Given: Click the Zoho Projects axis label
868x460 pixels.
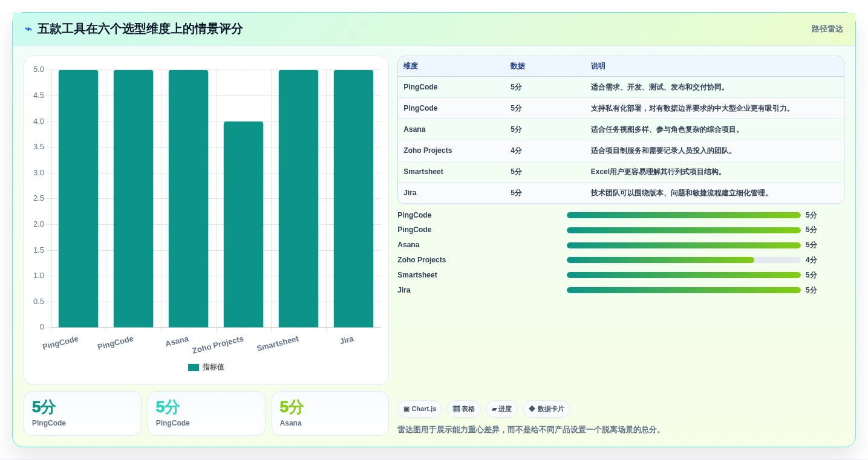Looking at the screenshot, I should click(x=218, y=345).
